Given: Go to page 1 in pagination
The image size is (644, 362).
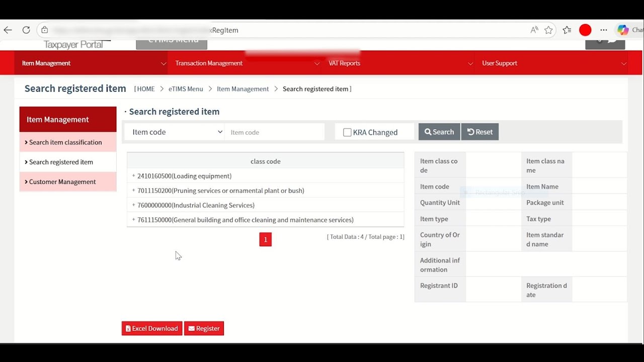Looking at the screenshot, I should pos(266,239).
